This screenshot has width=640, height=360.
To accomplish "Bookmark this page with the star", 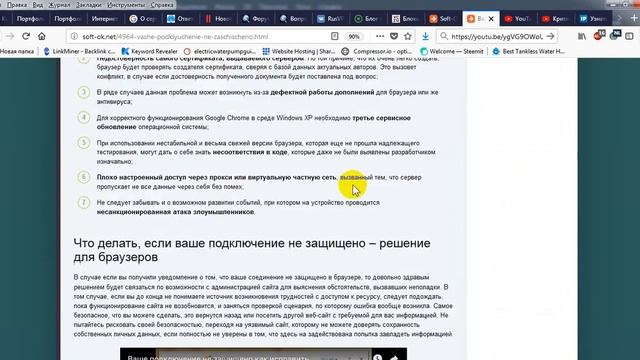I will click(x=407, y=36).
